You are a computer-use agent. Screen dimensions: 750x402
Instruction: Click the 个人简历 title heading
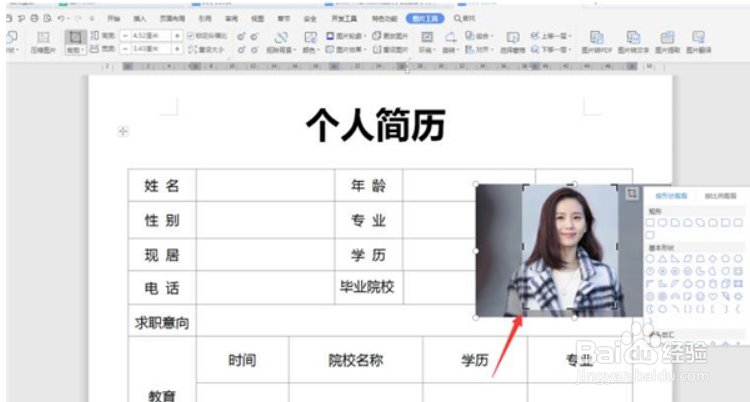click(376, 125)
